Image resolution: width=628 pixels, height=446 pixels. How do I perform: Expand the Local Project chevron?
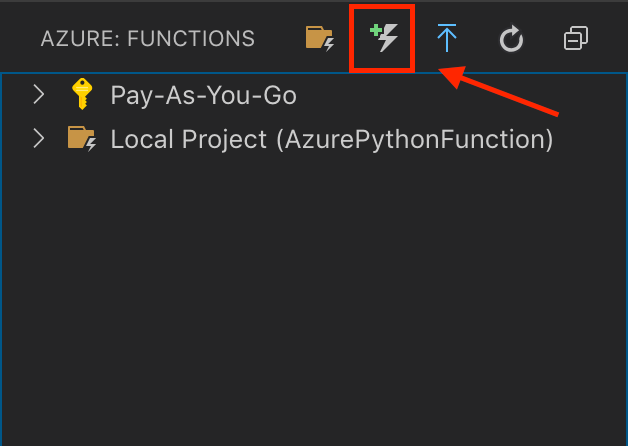tap(39, 138)
